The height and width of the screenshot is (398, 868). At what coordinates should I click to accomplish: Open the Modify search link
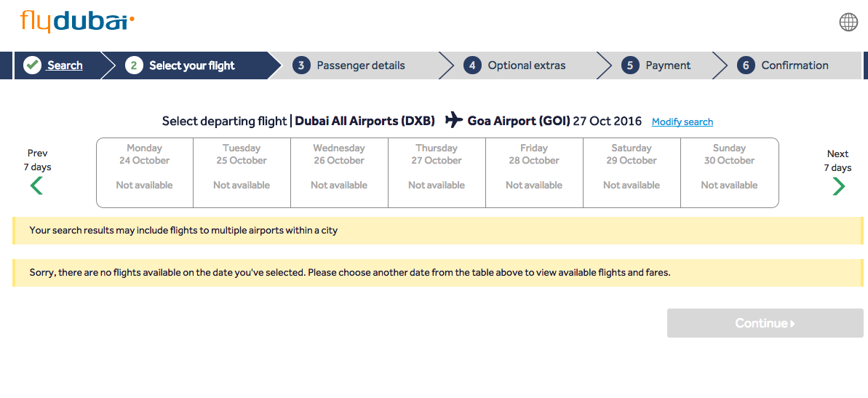682,122
